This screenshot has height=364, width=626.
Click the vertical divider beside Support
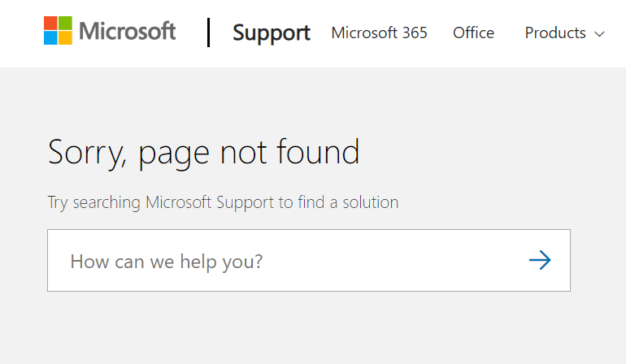pos(208,32)
